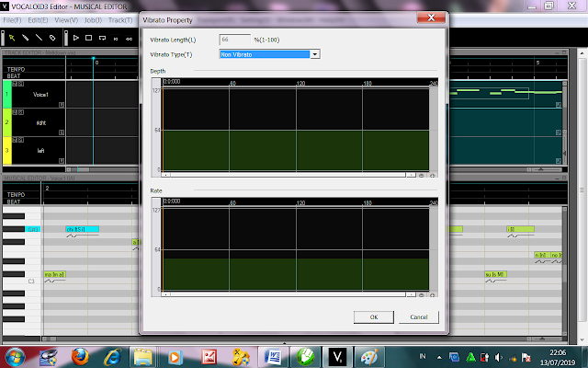Select track 3 yellow color cell
Viewport: 588px width, 368px height.
(7, 150)
